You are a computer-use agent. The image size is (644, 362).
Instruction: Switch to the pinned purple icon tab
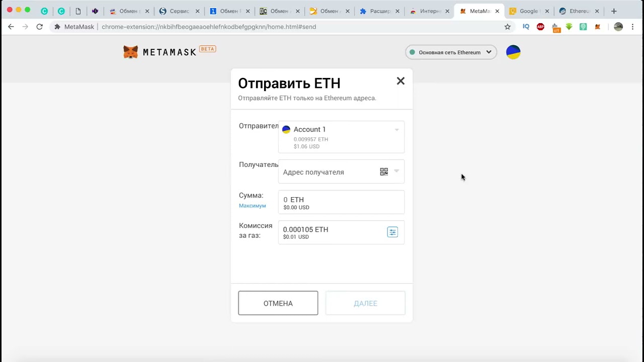pos(95,11)
